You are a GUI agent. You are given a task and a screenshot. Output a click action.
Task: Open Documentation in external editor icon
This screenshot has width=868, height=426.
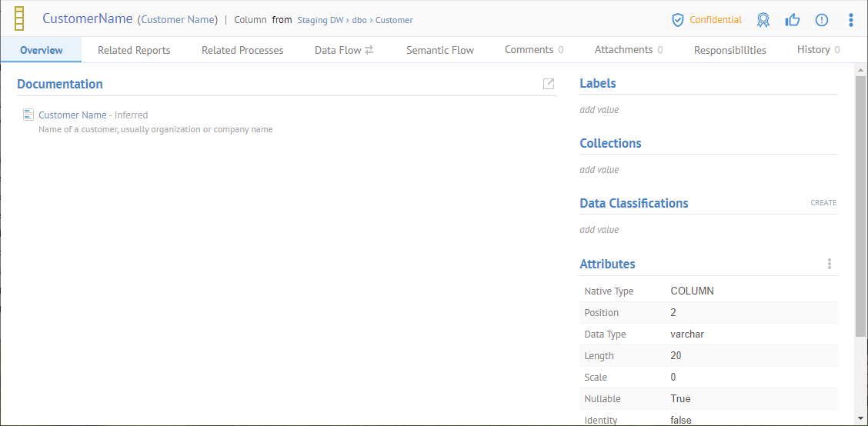pyautogui.click(x=548, y=84)
